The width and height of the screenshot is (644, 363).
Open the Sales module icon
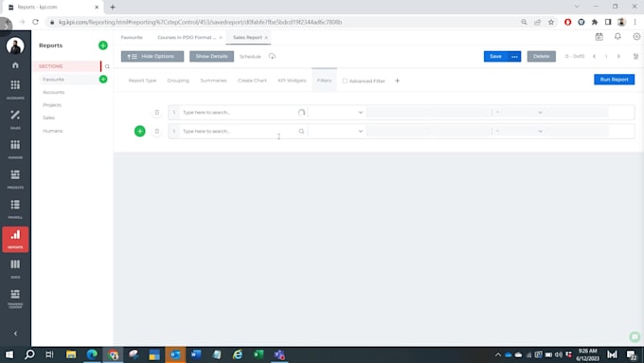15,119
